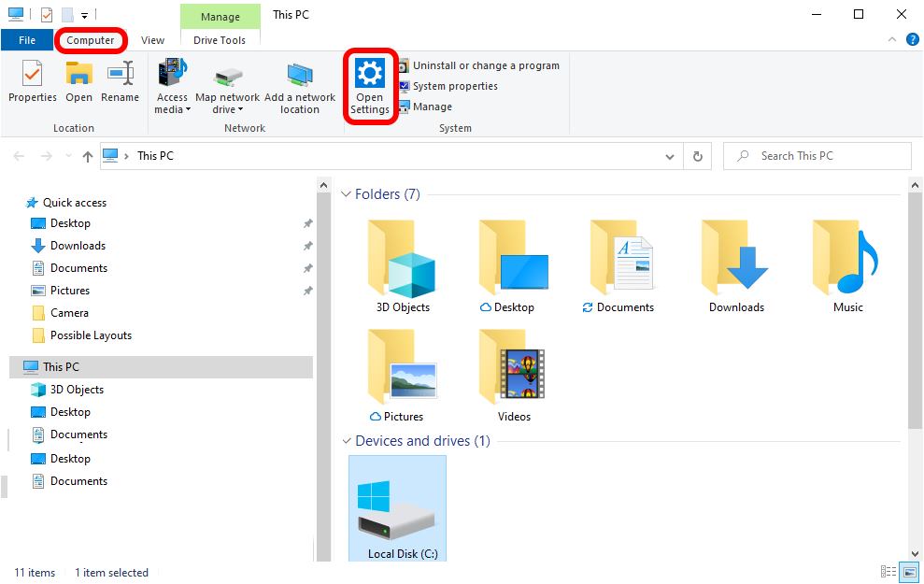Click the Refresh icon in the address bar

pos(697,156)
